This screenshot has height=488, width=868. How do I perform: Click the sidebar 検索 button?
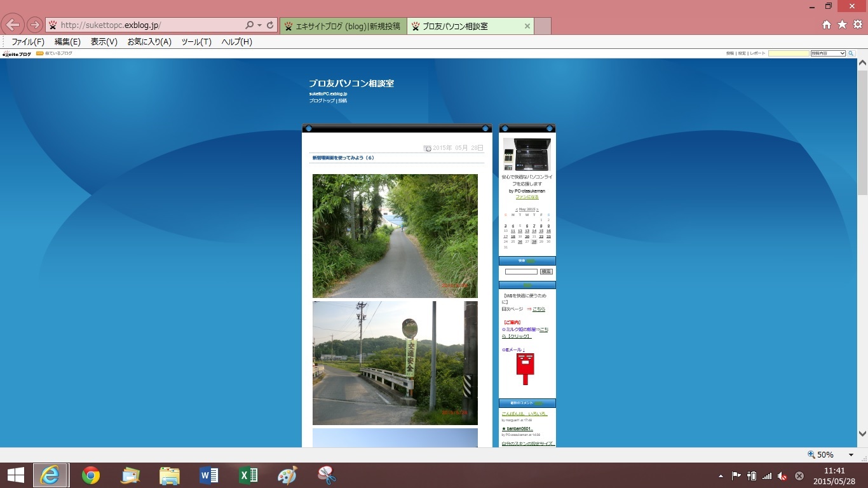[x=546, y=271]
